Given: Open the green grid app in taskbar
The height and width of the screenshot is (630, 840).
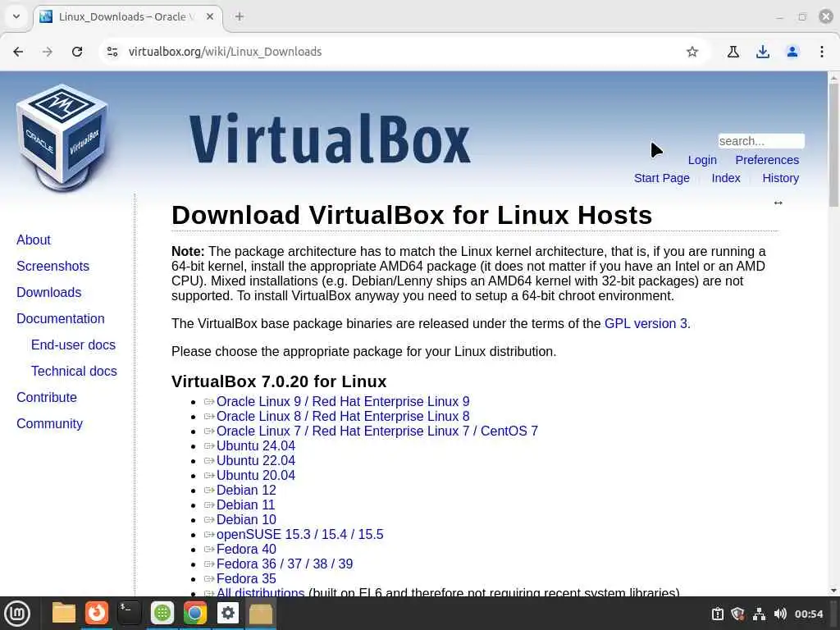Looking at the screenshot, I should pos(162,613).
